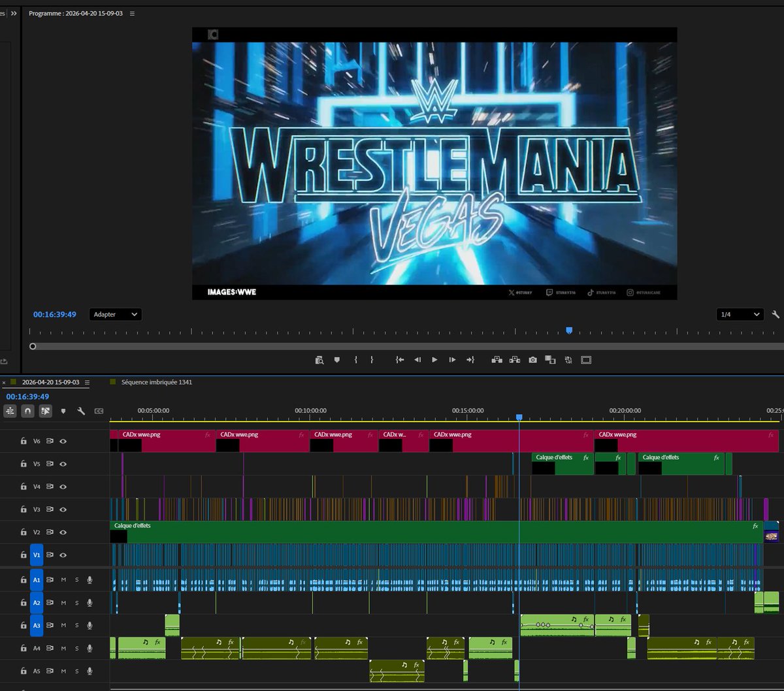This screenshot has height=691, width=784.
Task: Open the timeline sequence panel menu
Action: (x=88, y=382)
